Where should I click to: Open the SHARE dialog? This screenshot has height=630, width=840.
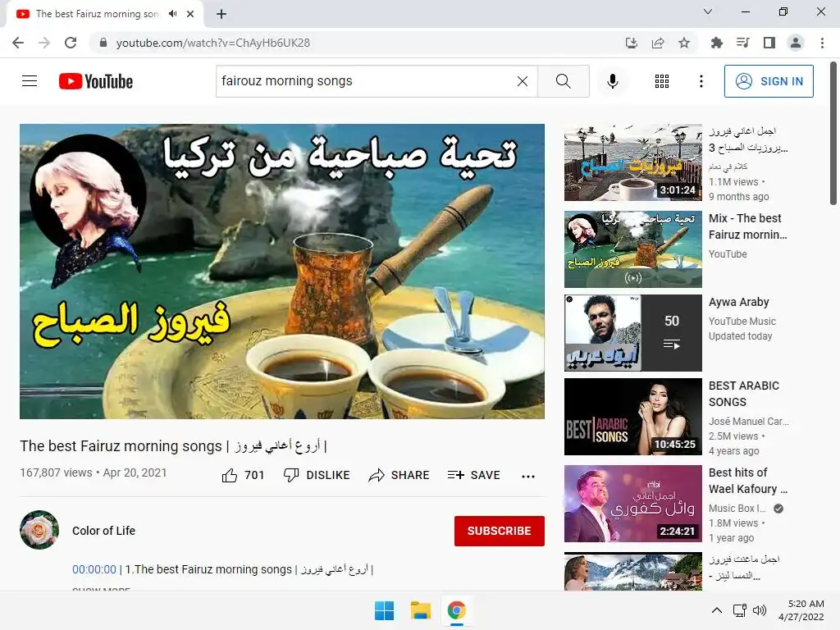[399, 475]
